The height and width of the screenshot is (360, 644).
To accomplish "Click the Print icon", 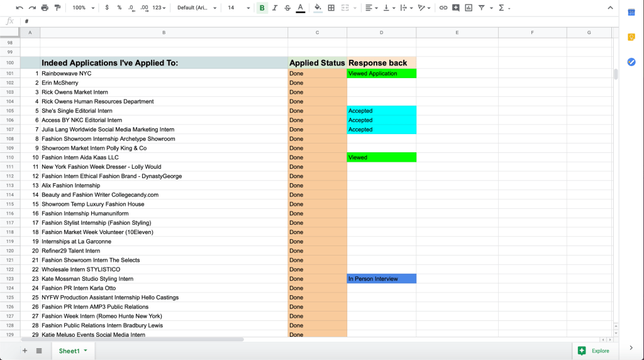I will [x=45, y=8].
